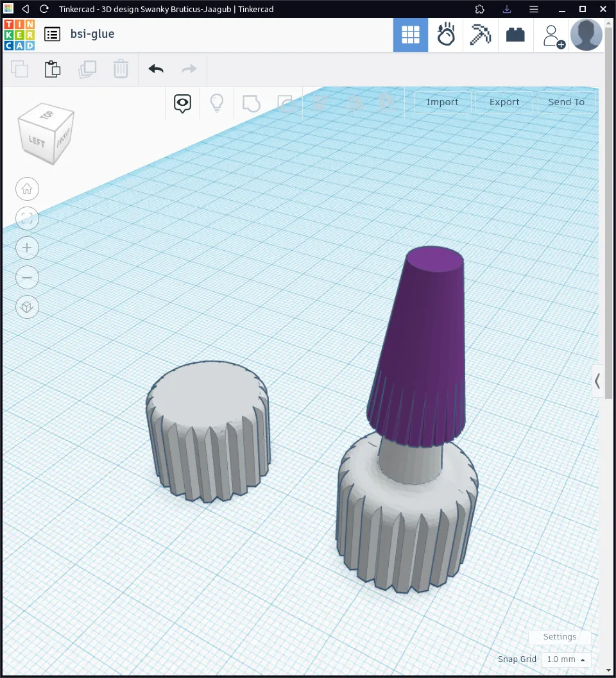This screenshot has height=678, width=616.
Task: Click the Align tool icon
Action: click(x=320, y=103)
